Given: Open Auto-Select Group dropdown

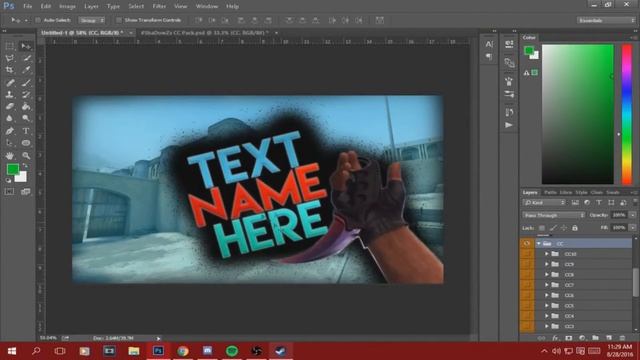Looking at the screenshot, I should tap(92, 20).
